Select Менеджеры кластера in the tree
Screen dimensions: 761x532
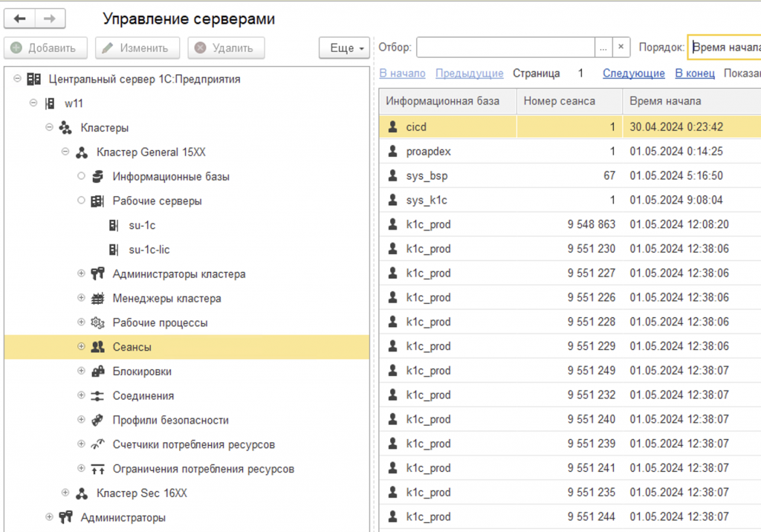tap(166, 299)
